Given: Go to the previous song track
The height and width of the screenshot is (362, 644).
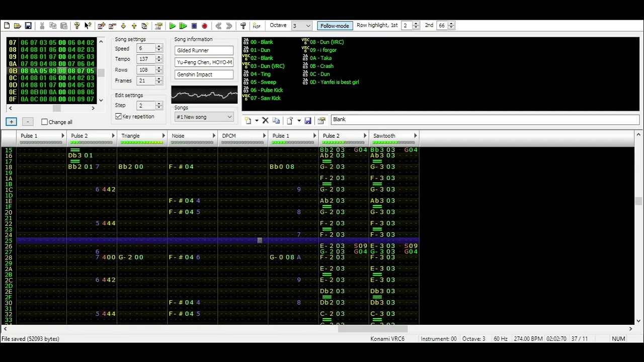Looking at the screenshot, I should tap(218, 26).
